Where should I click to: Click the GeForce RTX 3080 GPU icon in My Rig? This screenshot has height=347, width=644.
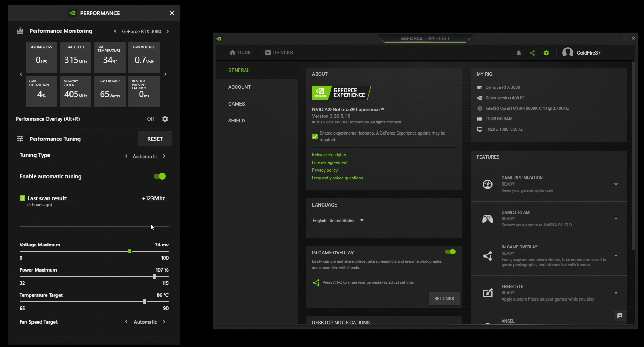480,87
